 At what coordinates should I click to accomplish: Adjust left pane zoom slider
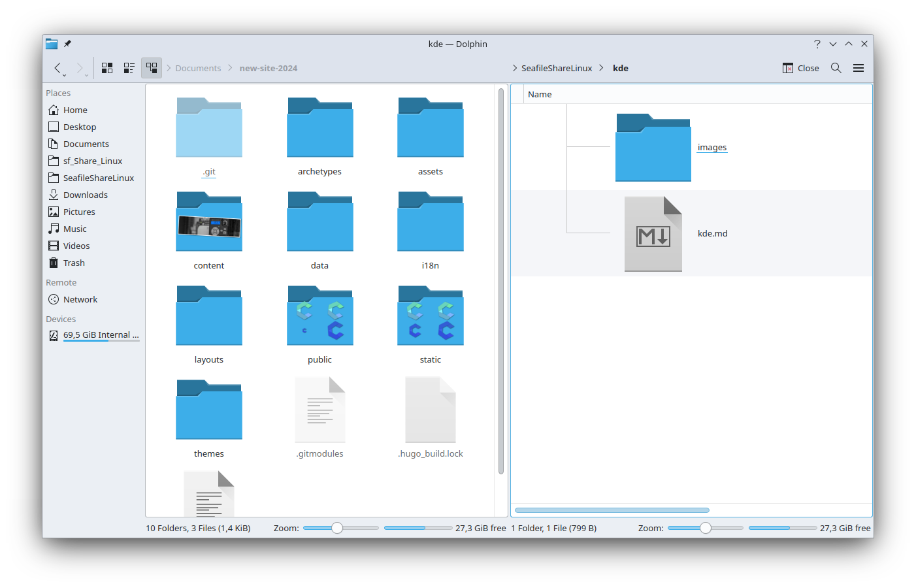337,528
